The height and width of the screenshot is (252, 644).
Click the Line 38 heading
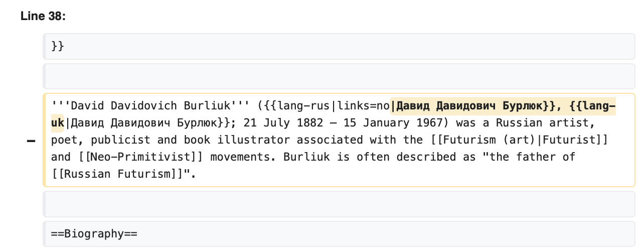(x=43, y=17)
